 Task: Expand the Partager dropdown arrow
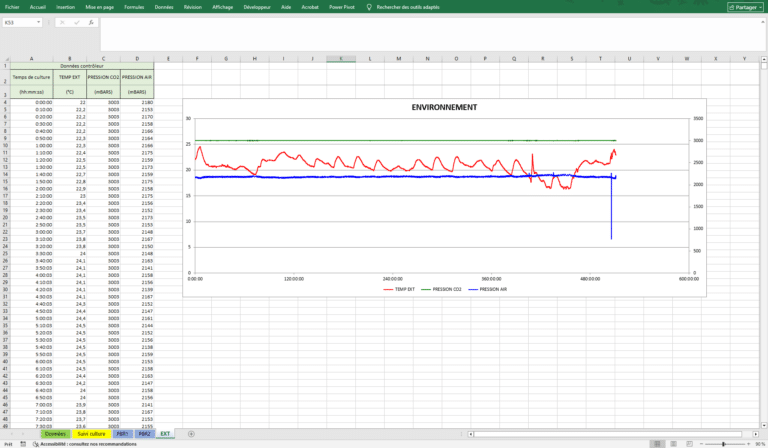(758, 6)
